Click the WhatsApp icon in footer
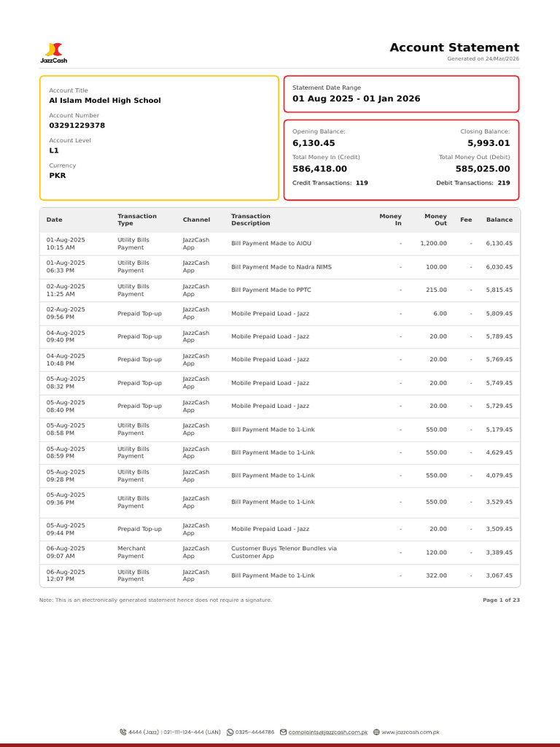 pos(230,732)
